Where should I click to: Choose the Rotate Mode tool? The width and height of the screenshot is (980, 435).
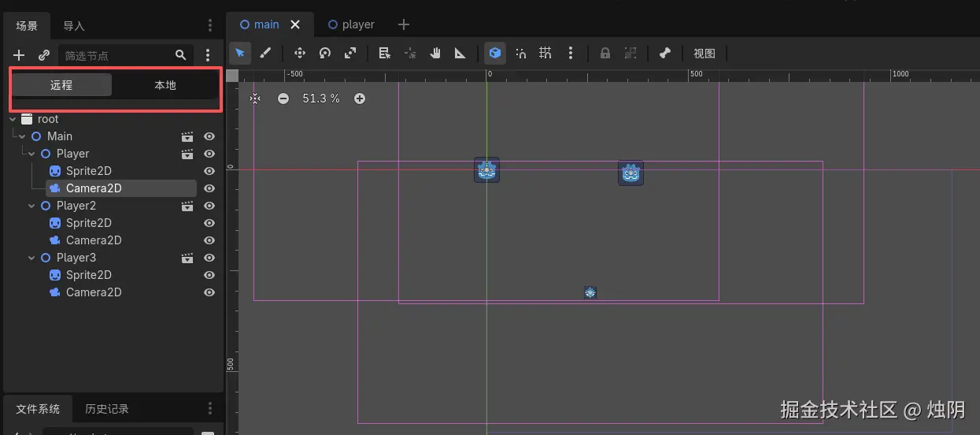point(325,53)
